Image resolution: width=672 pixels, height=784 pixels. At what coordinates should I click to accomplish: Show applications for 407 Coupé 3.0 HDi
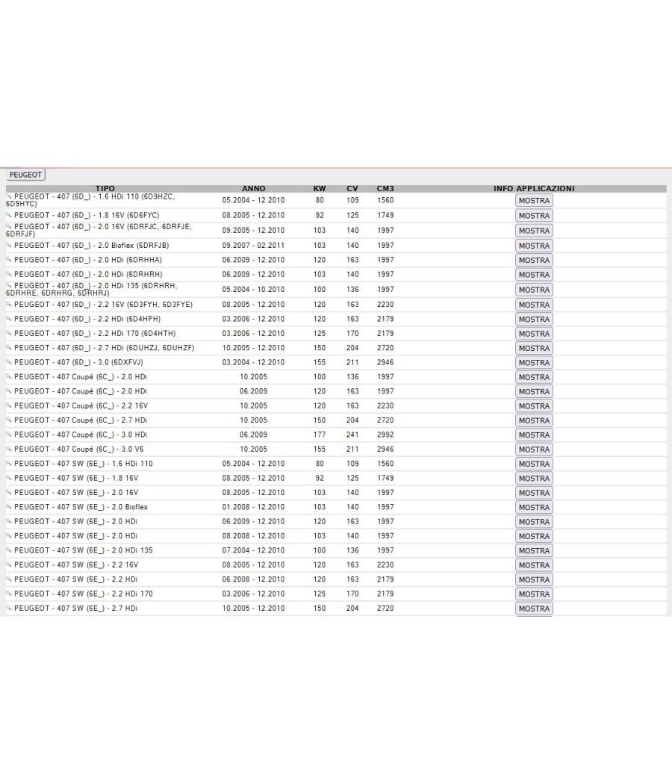(x=534, y=435)
